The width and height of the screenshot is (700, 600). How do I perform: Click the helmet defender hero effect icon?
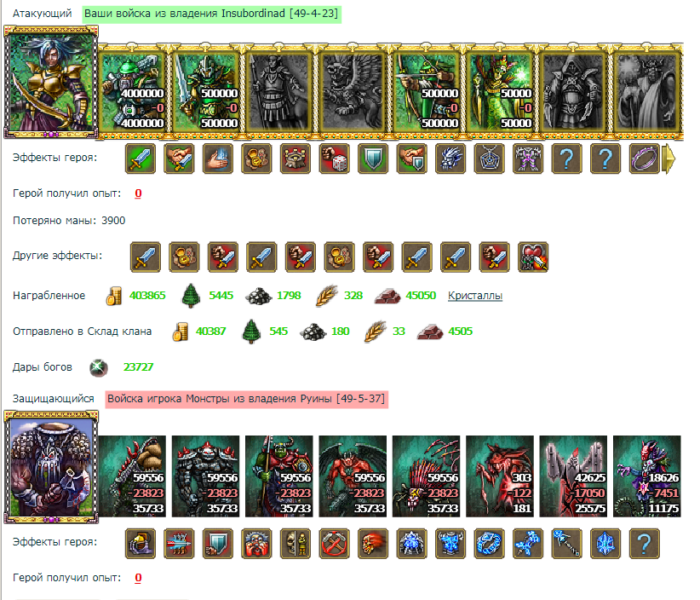point(141,544)
